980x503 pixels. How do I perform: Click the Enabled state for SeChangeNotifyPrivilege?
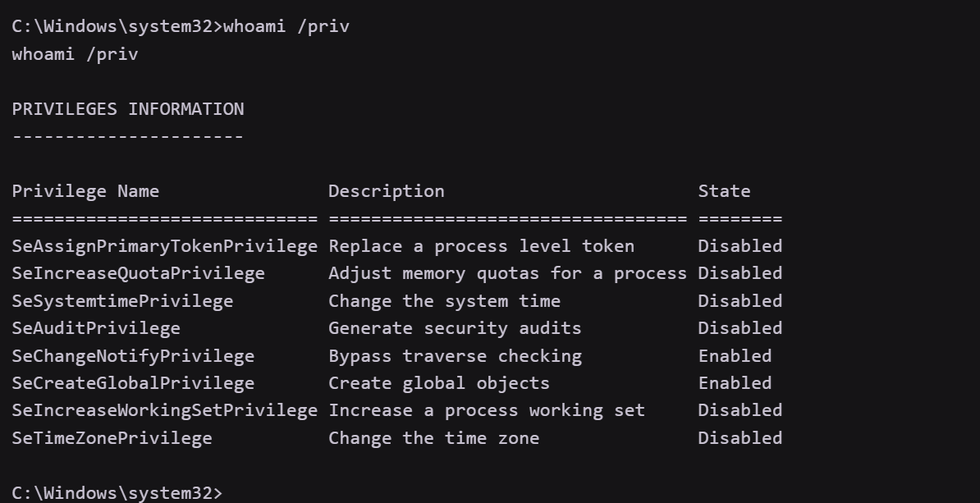pyautogui.click(x=735, y=356)
